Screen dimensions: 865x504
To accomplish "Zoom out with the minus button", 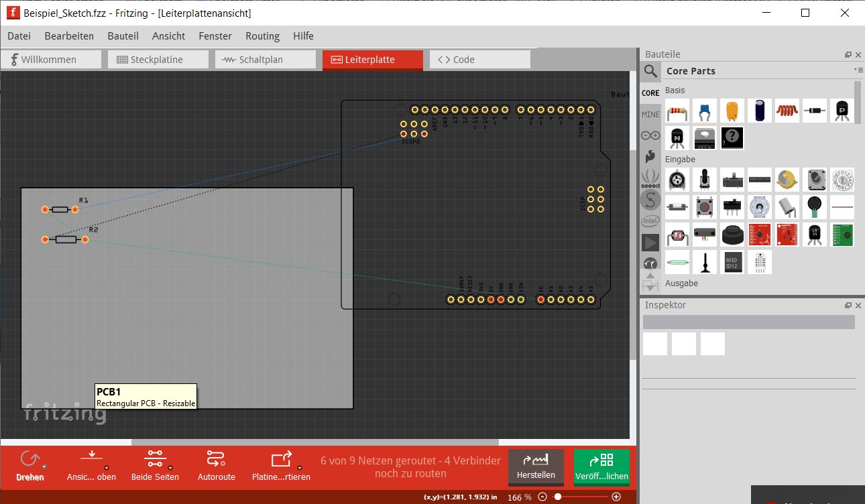I will 542,497.
